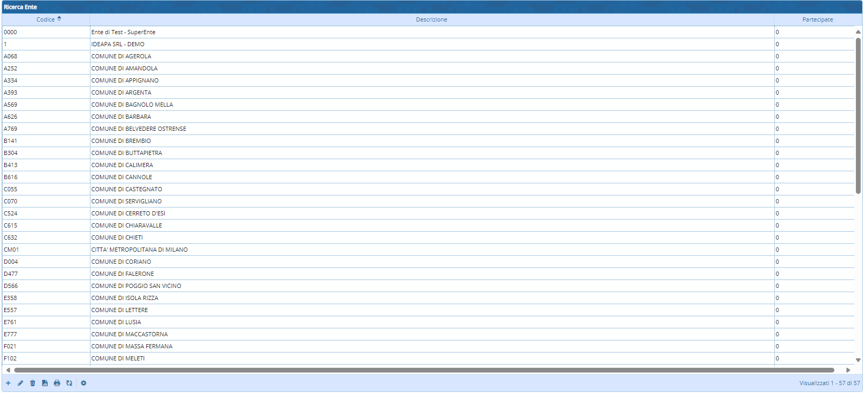Open grid settings gear icon
The height and width of the screenshot is (393, 868).
point(84,383)
